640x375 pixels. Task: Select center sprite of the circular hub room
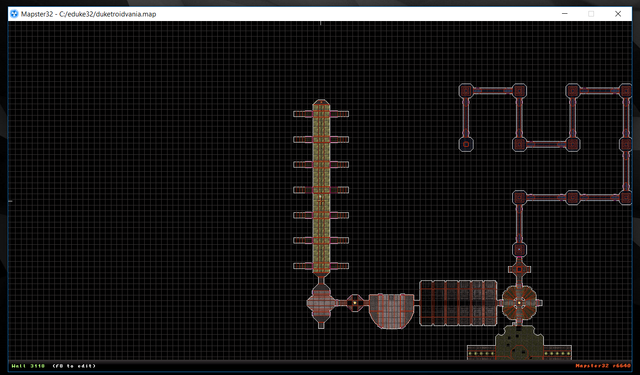coord(519,303)
